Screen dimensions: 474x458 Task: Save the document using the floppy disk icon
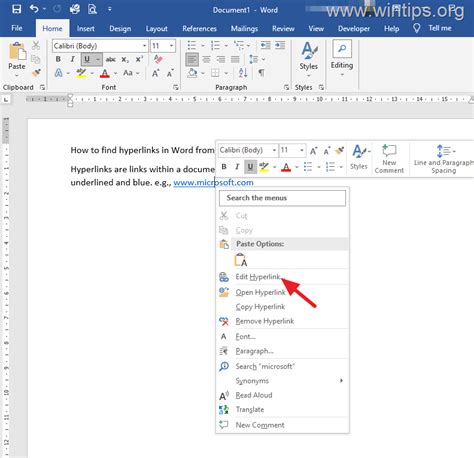click(x=16, y=9)
